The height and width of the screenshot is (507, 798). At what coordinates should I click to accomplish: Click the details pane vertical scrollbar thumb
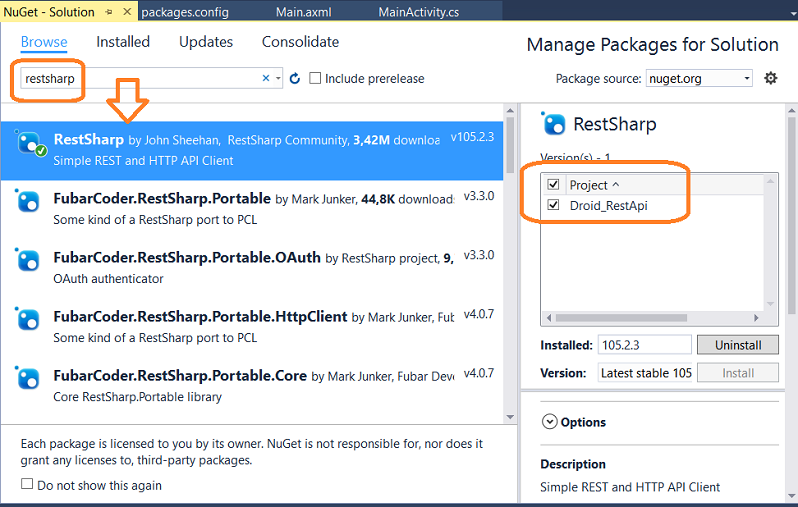click(x=792, y=214)
